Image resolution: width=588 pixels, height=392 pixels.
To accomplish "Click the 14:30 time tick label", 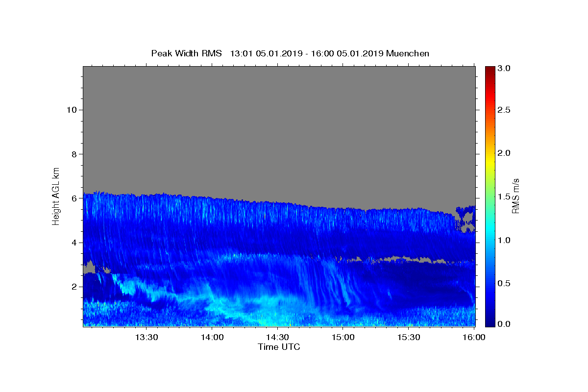I will (x=277, y=337).
